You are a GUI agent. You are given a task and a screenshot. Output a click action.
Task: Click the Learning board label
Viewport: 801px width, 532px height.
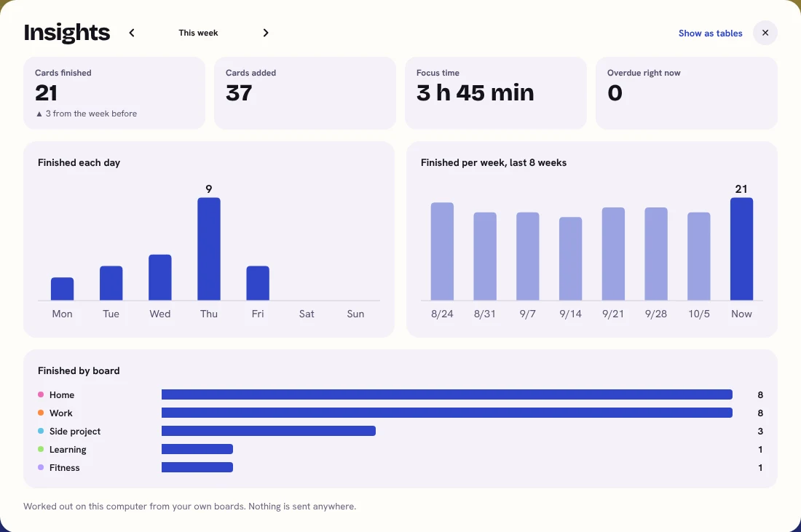68,450
